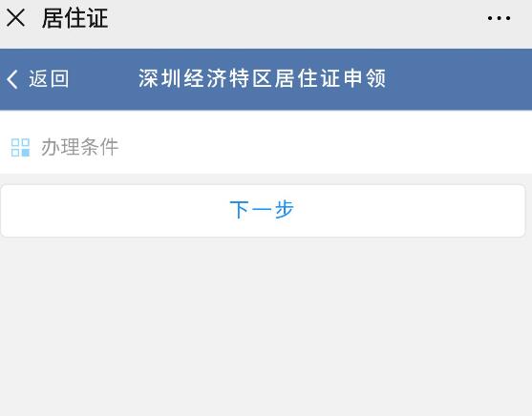Viewport: 532px width, 416px height.
Task: Click the 深圳经济特区居住证申领 header title
Action: tap(262, 78)
